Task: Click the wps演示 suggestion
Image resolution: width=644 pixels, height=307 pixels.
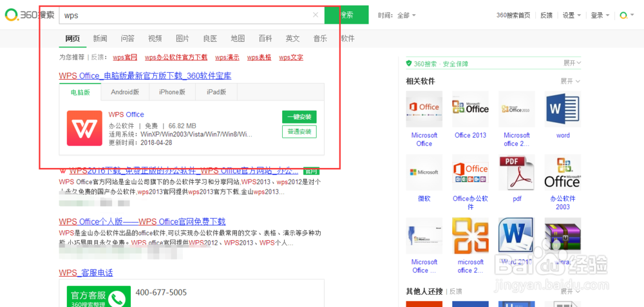Action: [227, 57]
